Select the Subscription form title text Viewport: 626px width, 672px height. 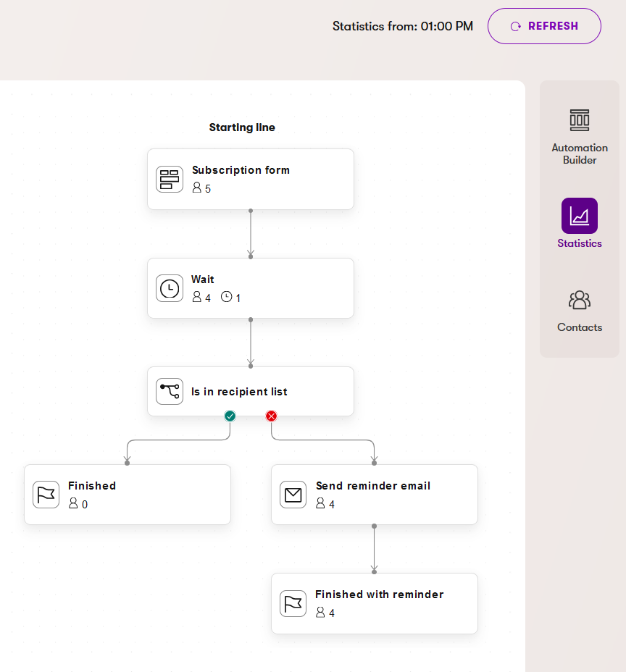click(241, 170)
